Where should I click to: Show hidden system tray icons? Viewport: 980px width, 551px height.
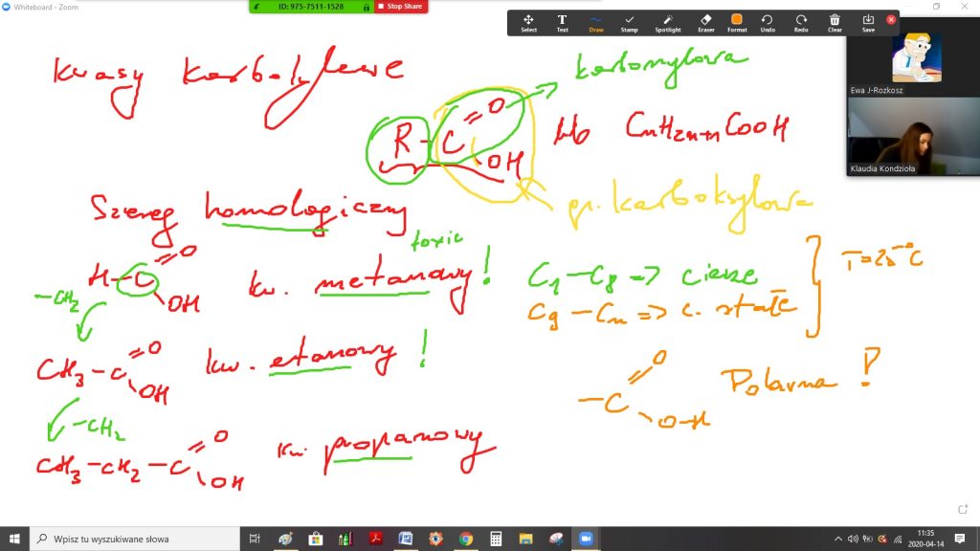point(838,540)
